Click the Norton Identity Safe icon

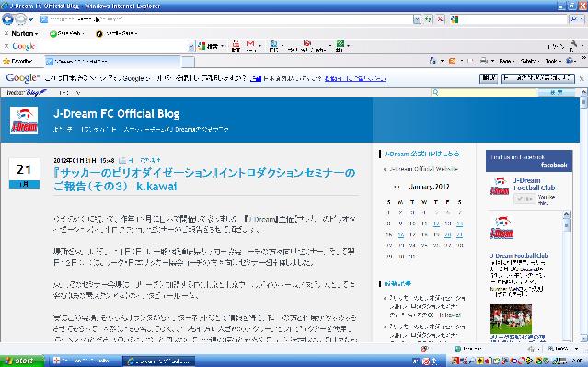(99, 34)
